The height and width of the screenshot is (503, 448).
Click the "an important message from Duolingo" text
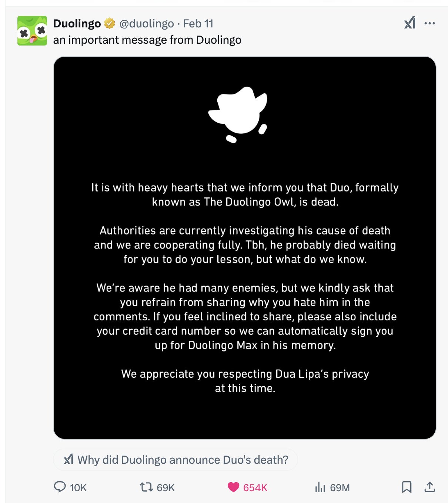(147, 40)
